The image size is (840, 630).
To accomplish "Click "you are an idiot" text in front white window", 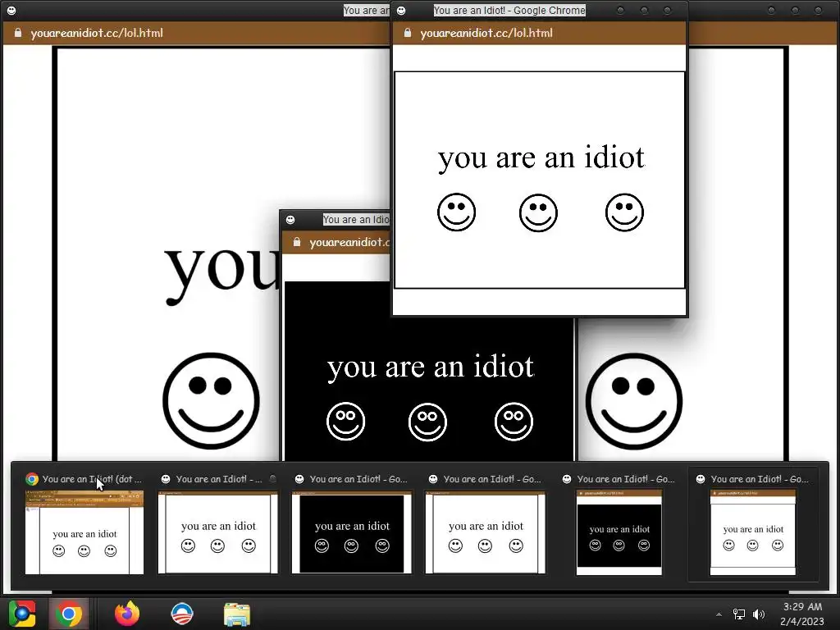I will point(541,158).
